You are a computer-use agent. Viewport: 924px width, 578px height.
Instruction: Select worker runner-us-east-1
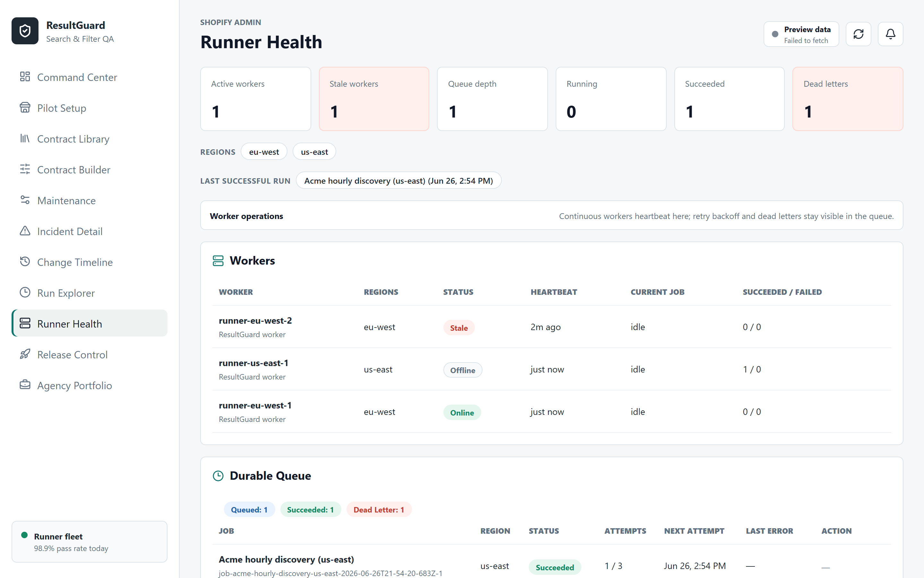(253, 363)
